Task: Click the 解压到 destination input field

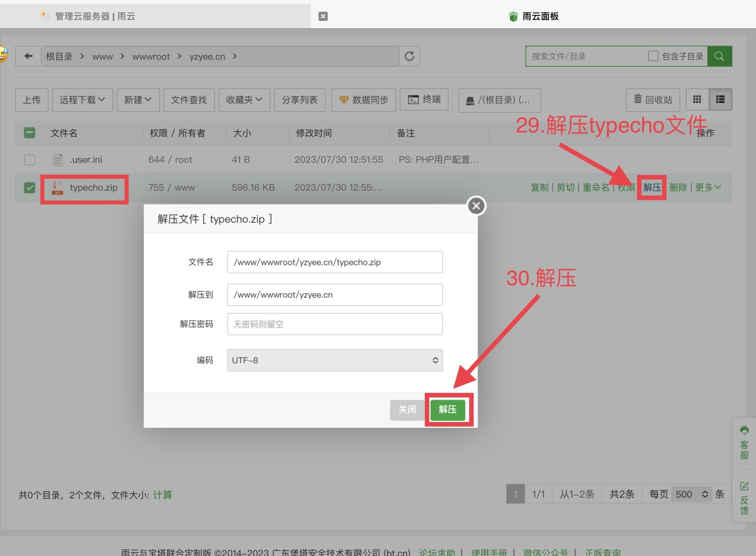Action: pos(335,295)
